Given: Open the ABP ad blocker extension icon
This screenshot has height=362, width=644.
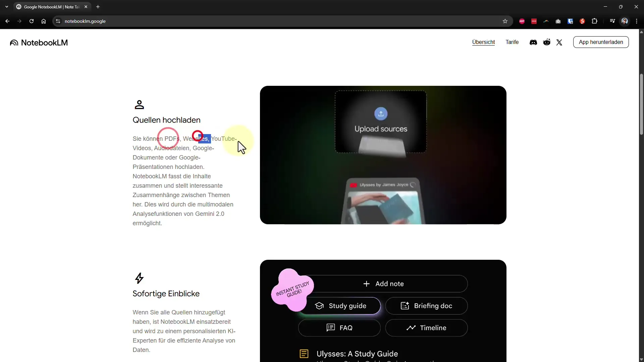Looking at the screenshot, I should tap(522, 21).
